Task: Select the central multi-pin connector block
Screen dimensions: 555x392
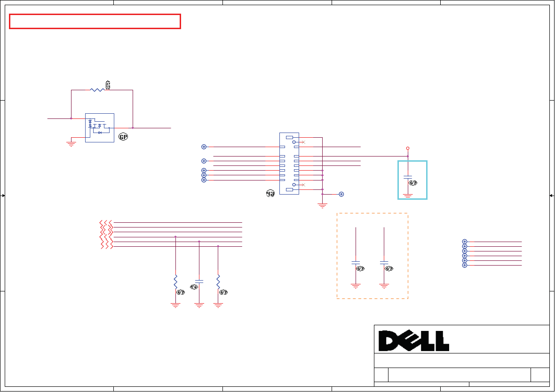Action: coord(289,164)
